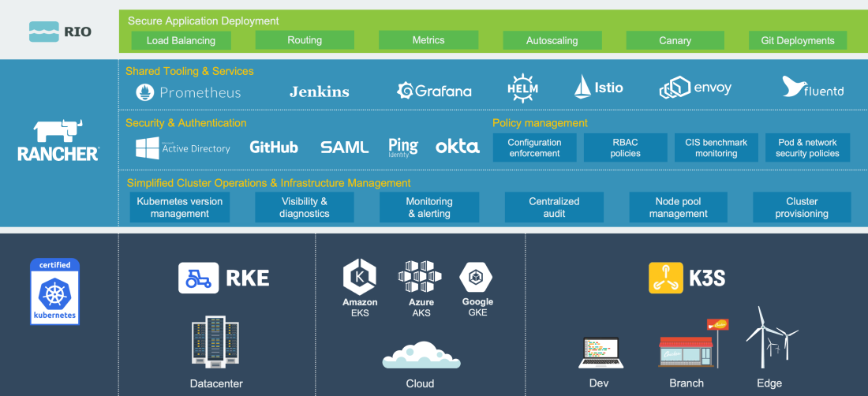
Task: Click the Jenkins logo
Action: [320, 92]
